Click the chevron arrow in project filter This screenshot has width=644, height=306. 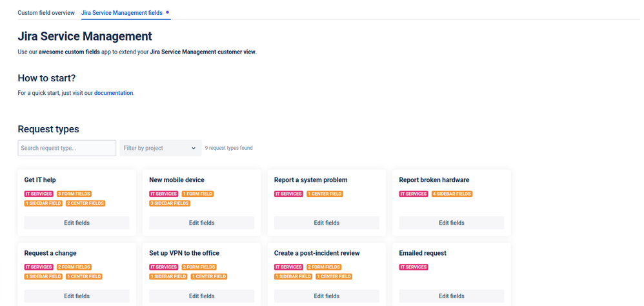tap(194, 148)
